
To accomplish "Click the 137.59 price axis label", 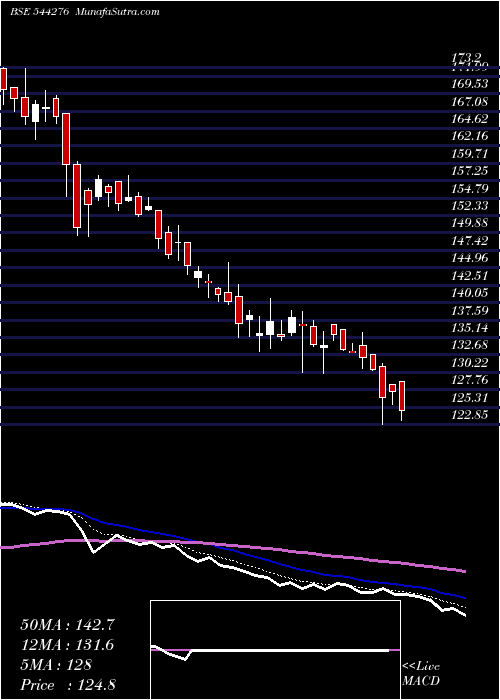I will pyautogui.click(x=470, y=311).
